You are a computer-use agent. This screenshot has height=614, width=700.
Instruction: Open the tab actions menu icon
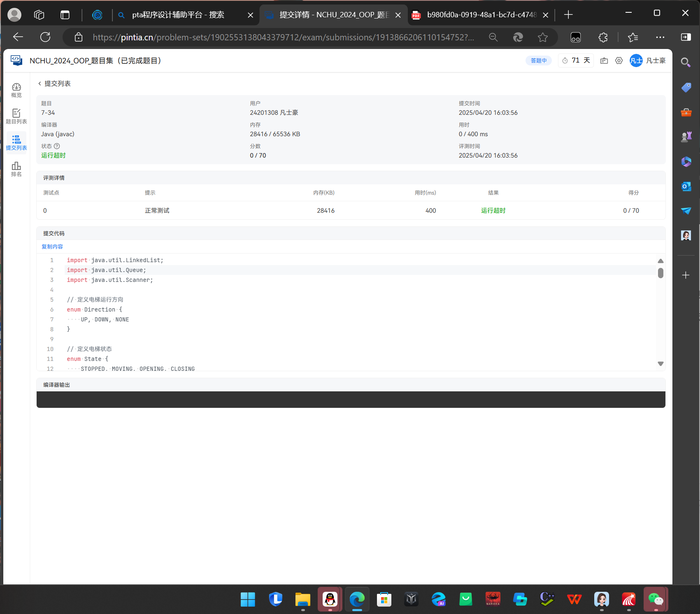click(65, 15)
